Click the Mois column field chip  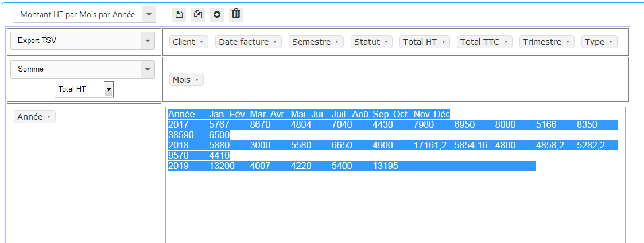tap(186, 80)
